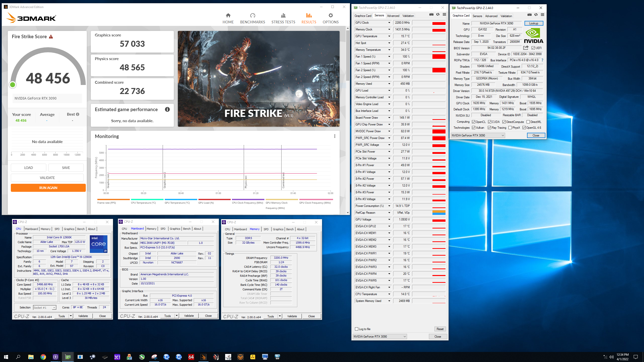The image size is (644, 362).
Task: Open taskbar Search
Action: 18,357
